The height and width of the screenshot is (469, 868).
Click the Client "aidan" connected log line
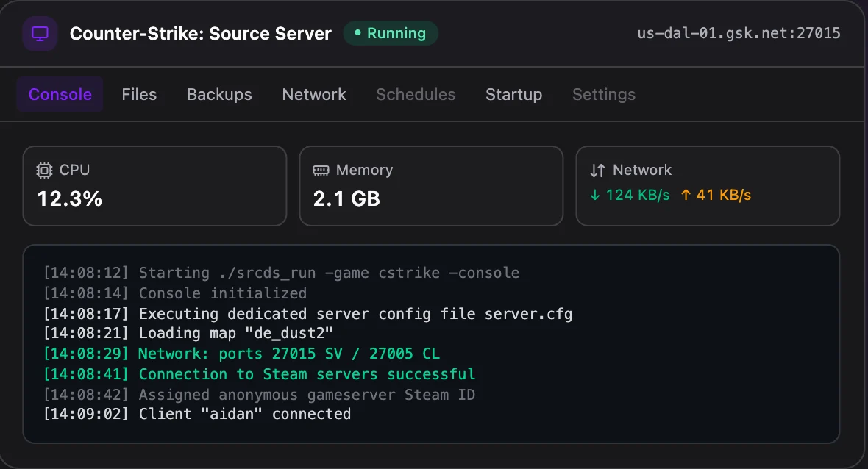(197, 414)
